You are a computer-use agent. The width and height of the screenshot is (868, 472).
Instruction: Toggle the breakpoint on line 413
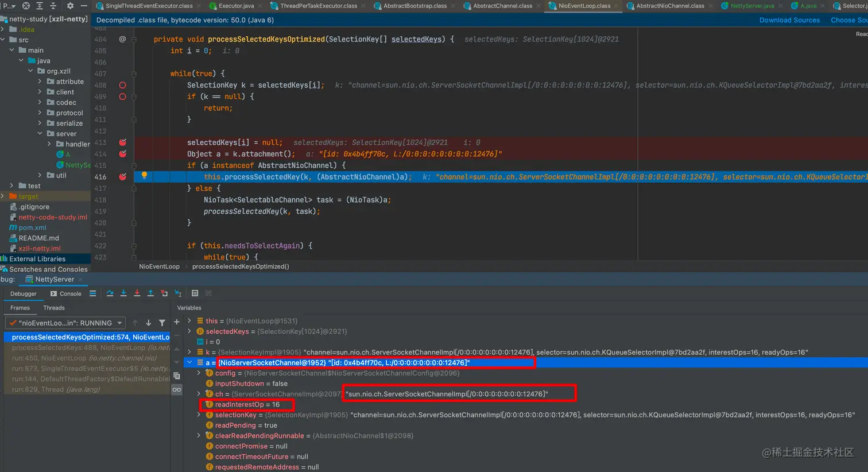coord(122,142)
